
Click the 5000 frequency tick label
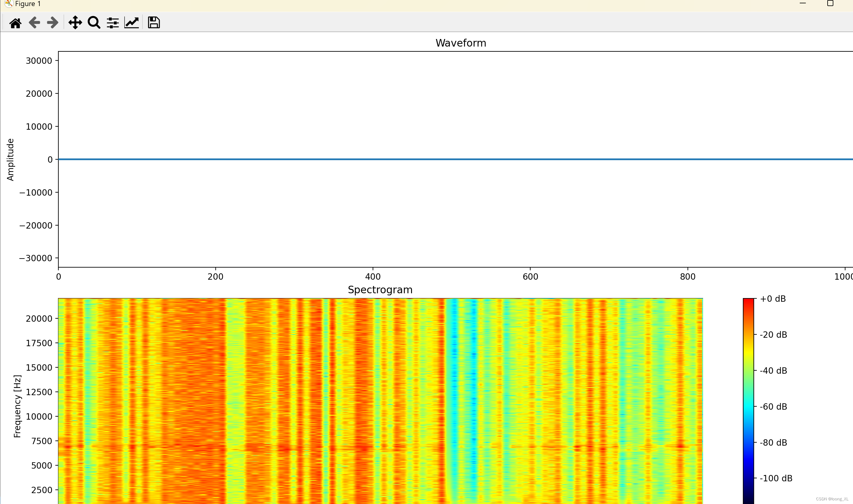42,465
